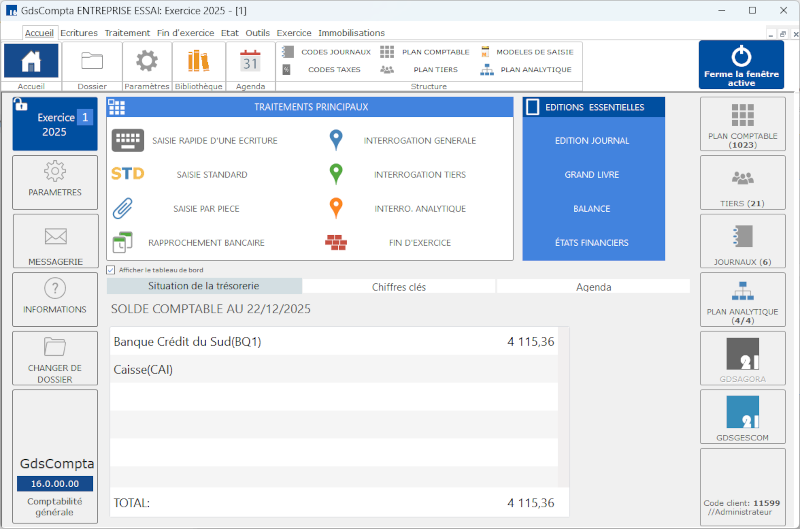Click the Saisie rapide keyboard icon
Image resolution: width=800 pixels, height=529 pixels.
click(x=127, y=140)
